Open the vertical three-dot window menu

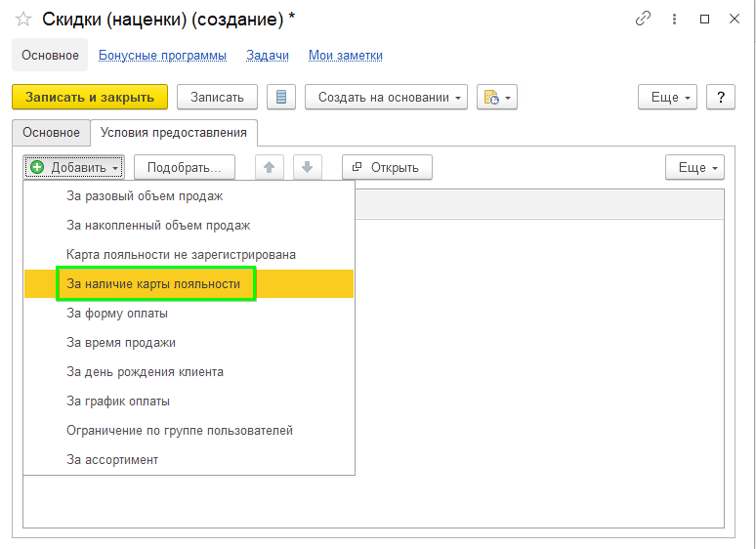point(673,19)
